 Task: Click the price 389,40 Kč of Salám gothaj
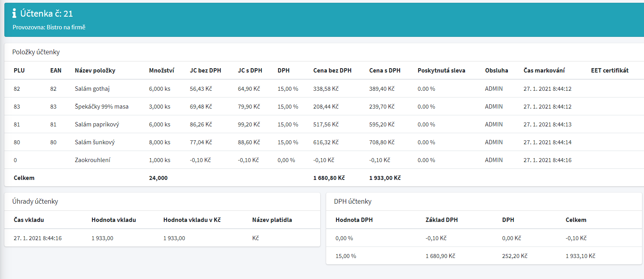click(382, 89)
